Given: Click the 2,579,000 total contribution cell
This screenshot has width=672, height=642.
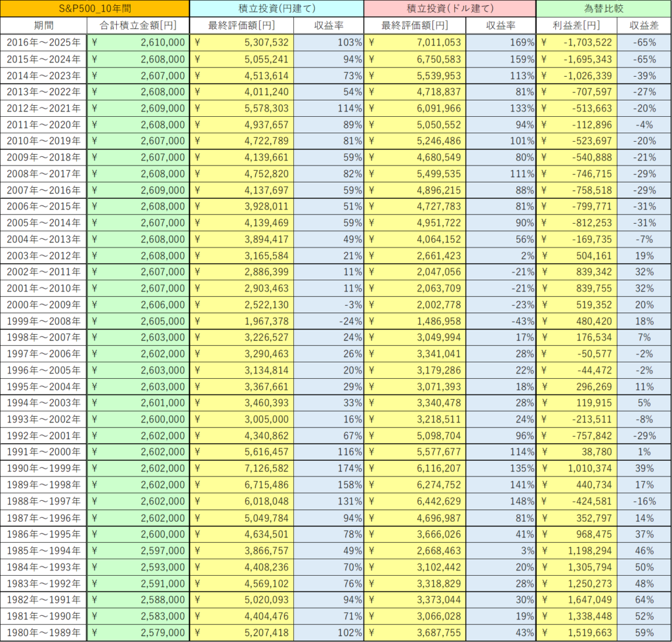Looking at the screenshot, I should (138, 633).
